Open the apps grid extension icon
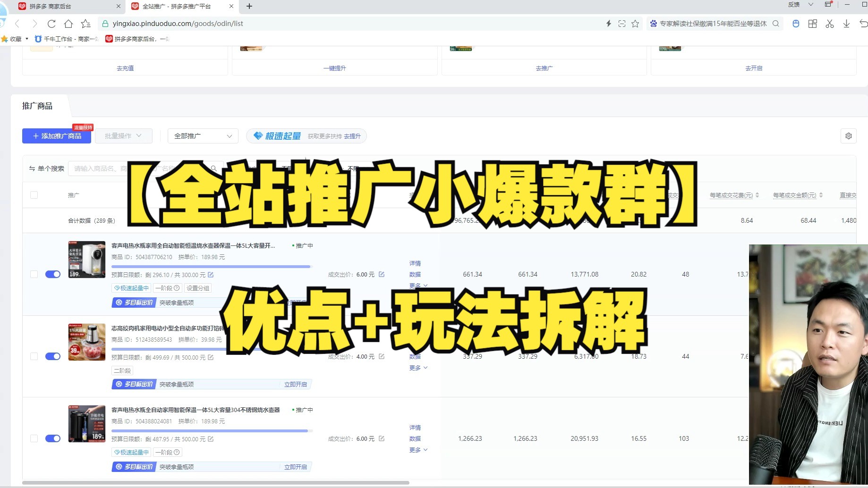Screen dimensions: 868x488 click(x=813, y=24)
